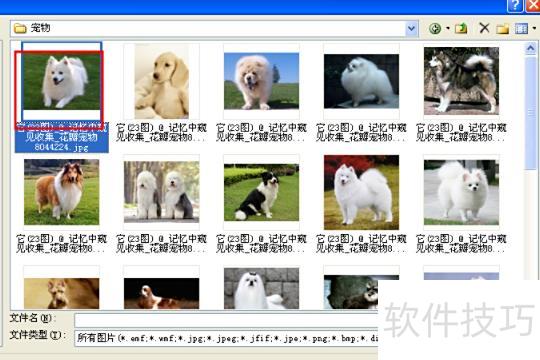Click the vertical scrollbar thumb in file list
The width and height of the screenshot is (540, 360).
coord(530,113)
